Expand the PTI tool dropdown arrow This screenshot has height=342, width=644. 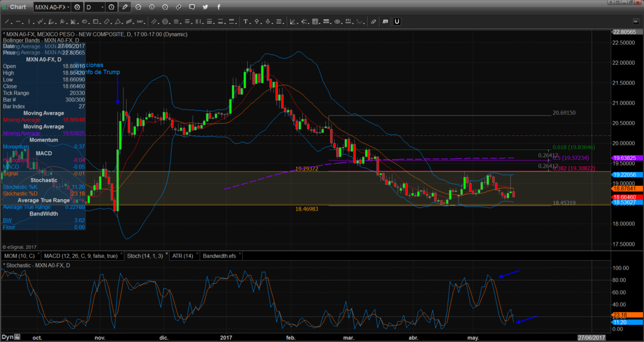tap(353, 23)
